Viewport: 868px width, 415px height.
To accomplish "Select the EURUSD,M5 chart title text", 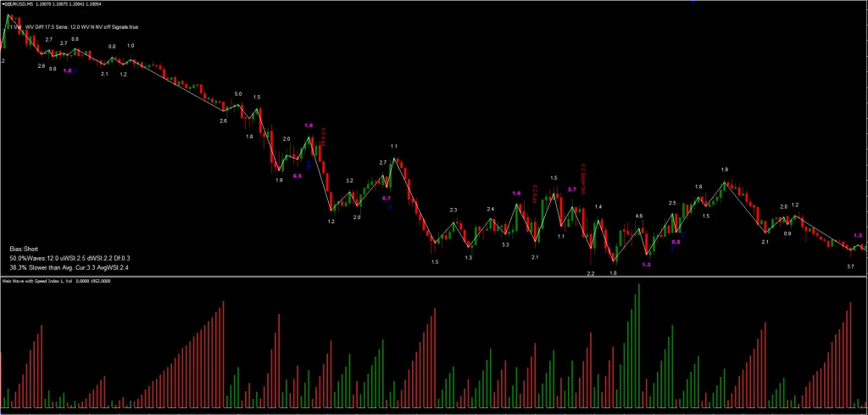I will point(19,4).
